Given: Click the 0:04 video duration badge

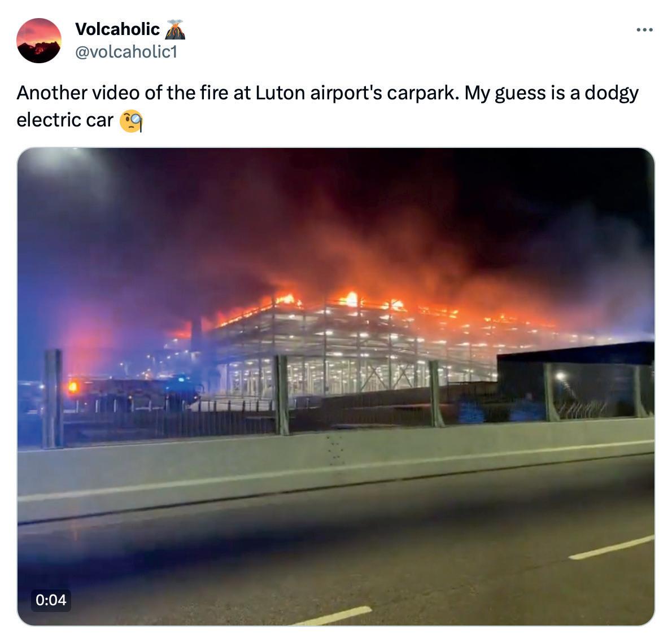Looking at the screenshot, I should click(x=51, y=600).
